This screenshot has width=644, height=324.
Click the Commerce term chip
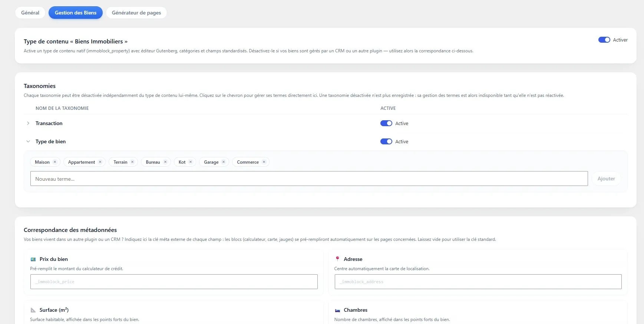(251, 162)
